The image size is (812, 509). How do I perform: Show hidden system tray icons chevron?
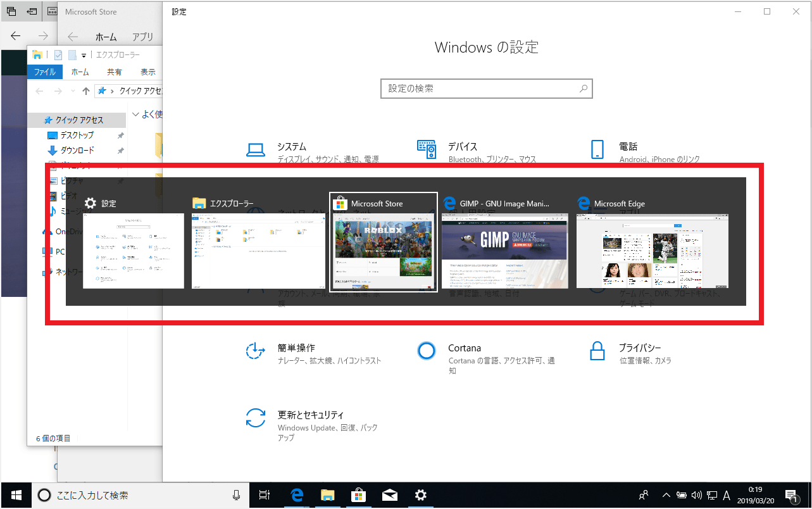coord(666,495)
